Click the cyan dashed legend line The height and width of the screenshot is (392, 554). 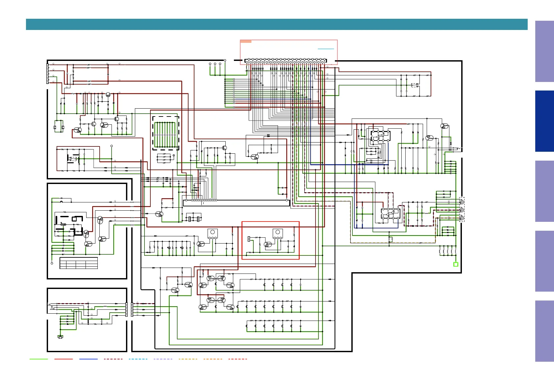pyautogui.click(x=138, y=359)
